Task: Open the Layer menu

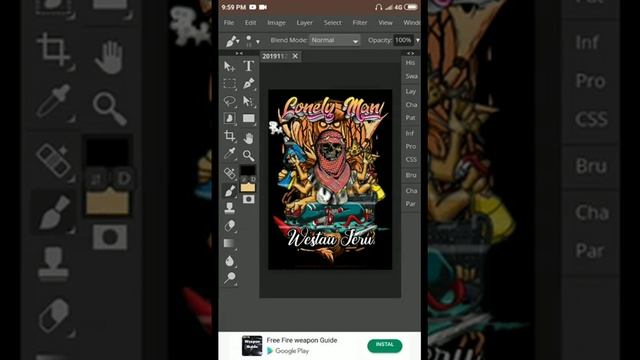Action: tap(304, 23)
